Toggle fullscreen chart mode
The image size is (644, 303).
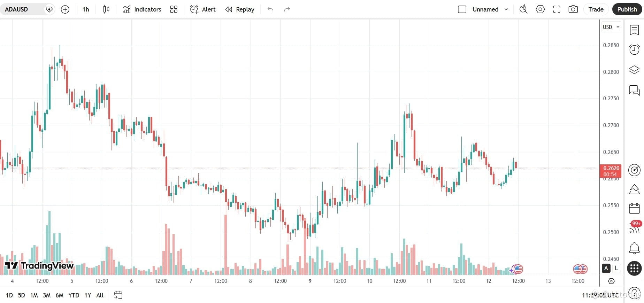coord(557,9)
